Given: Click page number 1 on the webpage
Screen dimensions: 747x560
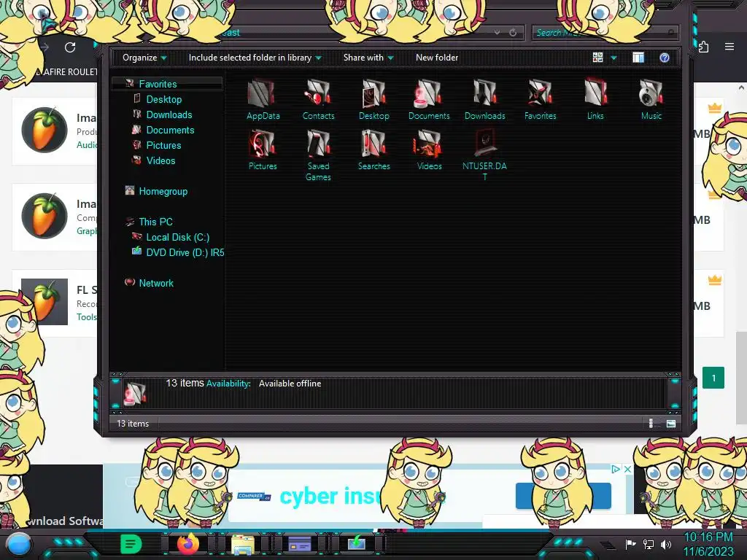Looking at the screenshot, I should pos(713,378).
